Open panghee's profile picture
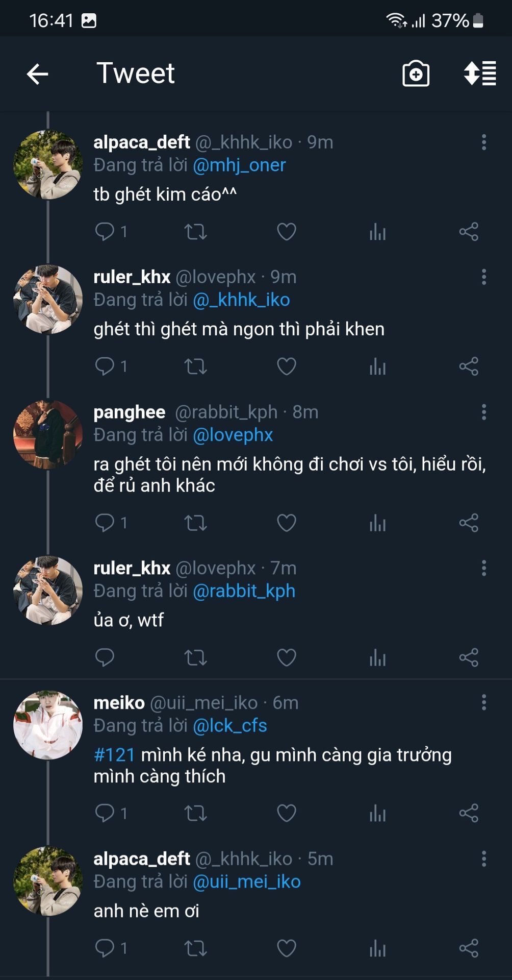The height and width of the screenshot is (980, 512). [x=48, y=434]
